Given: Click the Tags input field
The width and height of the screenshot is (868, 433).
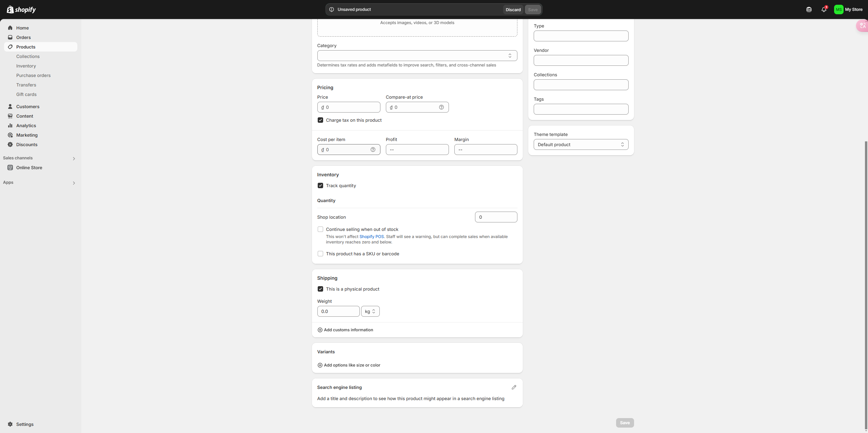Looking at the screenshot, I should point(581,109).
